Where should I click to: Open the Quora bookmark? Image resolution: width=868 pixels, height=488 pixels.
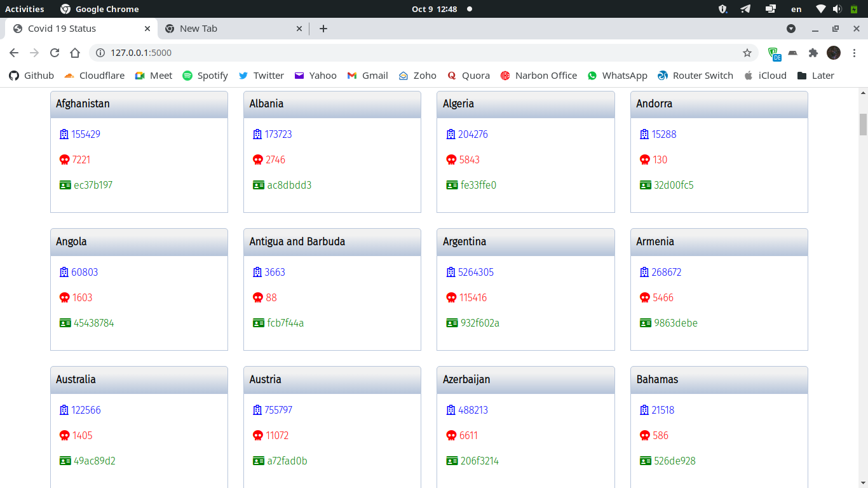469,75
